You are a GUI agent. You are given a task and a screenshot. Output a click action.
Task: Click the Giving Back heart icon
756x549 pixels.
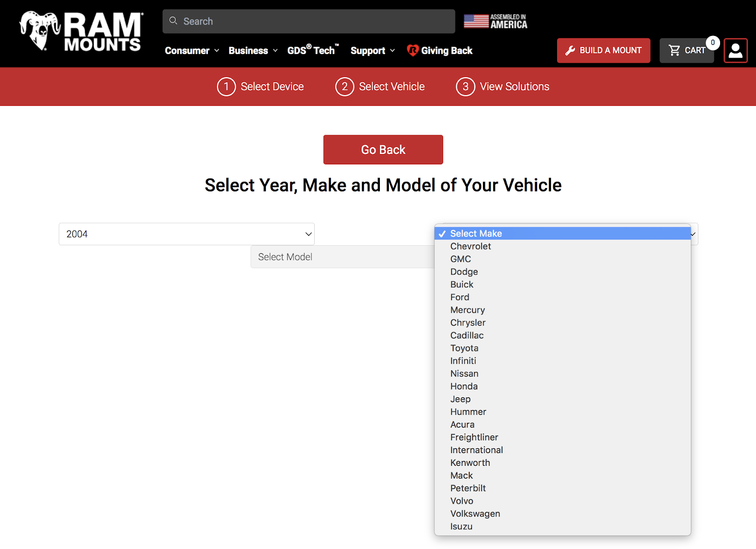click(412, 50)
